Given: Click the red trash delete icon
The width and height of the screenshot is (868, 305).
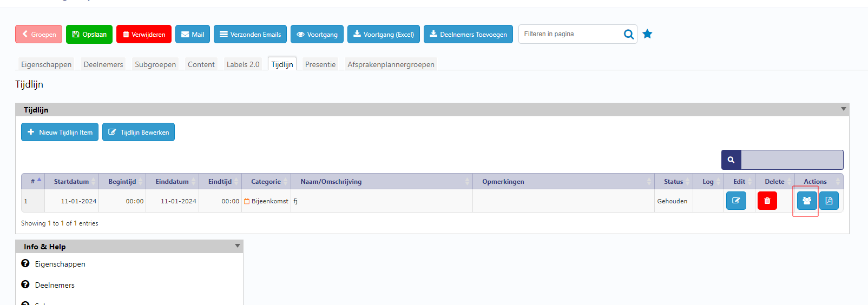Looking at the screenshot, I should tap(767, 201).
